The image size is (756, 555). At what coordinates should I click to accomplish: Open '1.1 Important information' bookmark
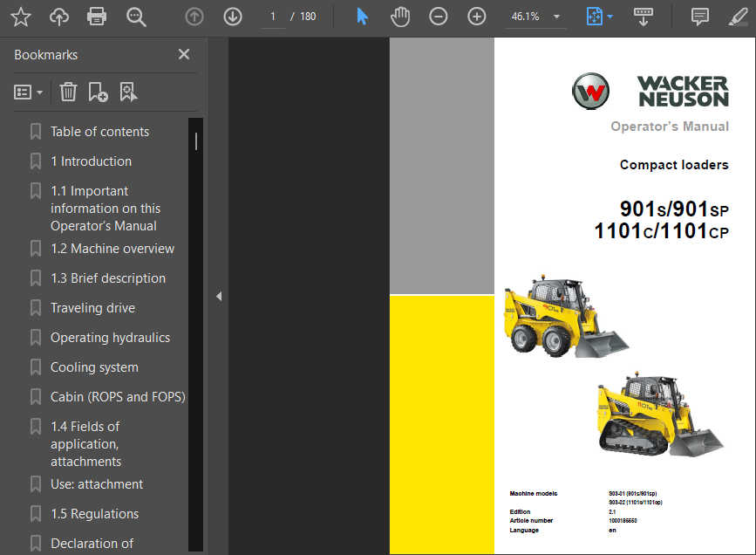[x=106, y=209]
